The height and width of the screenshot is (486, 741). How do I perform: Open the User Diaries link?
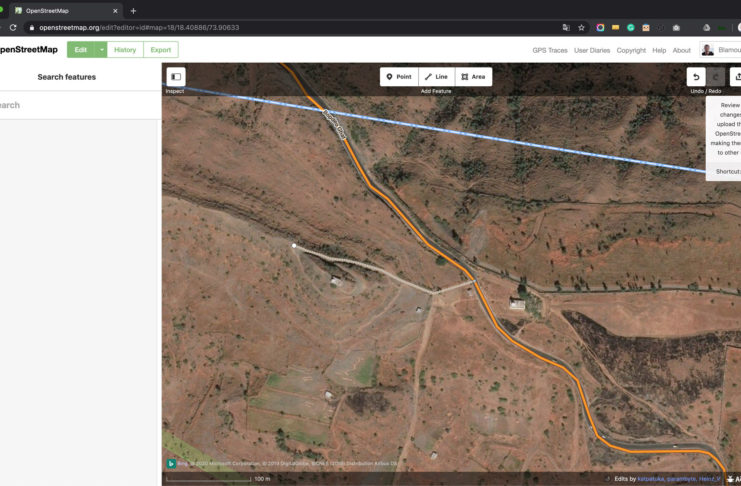pos(592,50)
